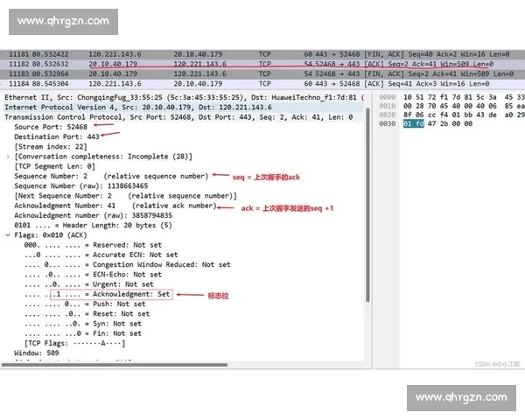The height and width of the screenshot is (420, 525).
Task: Expand the Conversation completeness: Incomplete entry
Action: coord(8,156)
